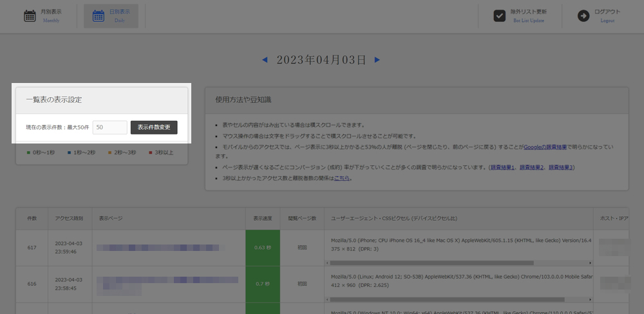Click the orange 2秒〜3秒 legend swatch

tap(109, 152)
